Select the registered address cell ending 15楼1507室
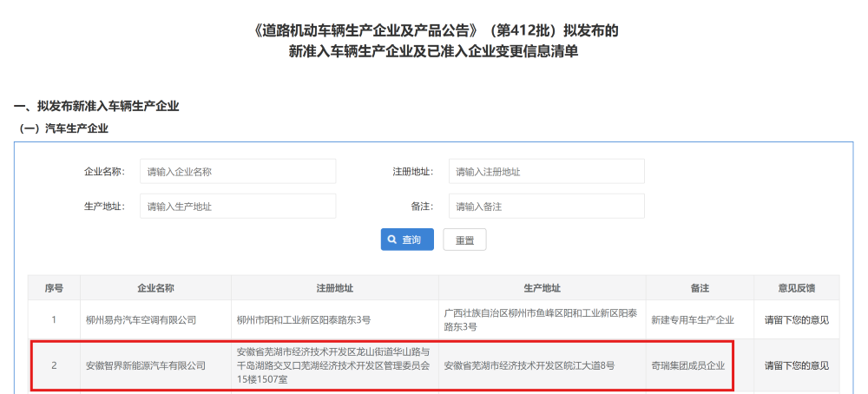868x394 pixels. pos(335,365)
